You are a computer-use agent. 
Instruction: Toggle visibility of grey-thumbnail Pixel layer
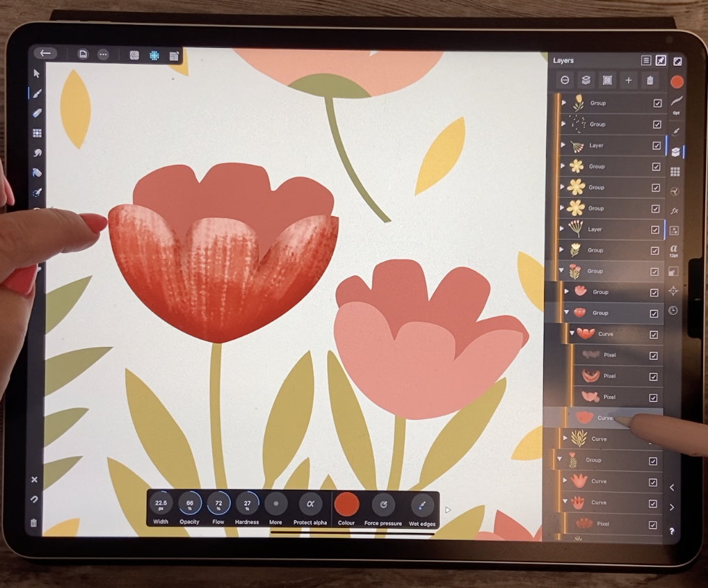coord(653,356)
